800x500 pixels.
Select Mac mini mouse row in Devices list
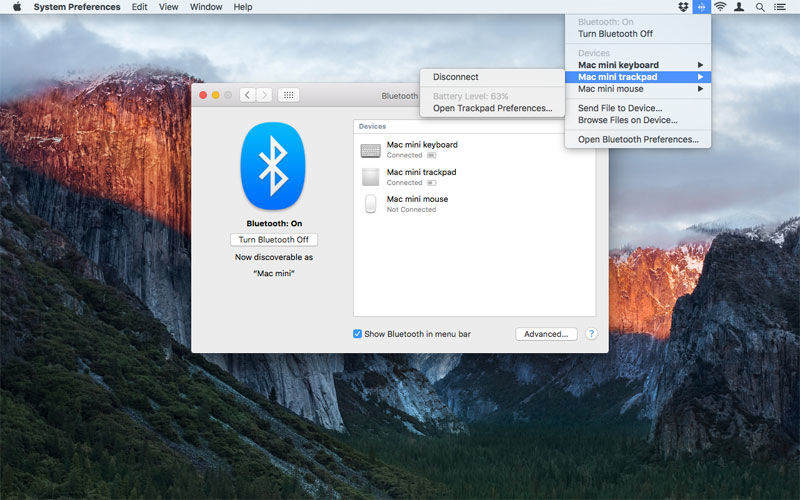click(x=474, y=204)
